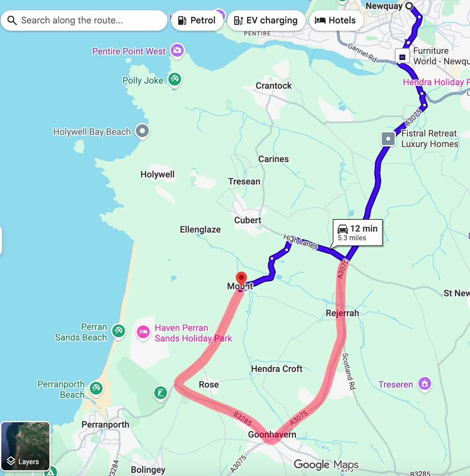
Task: Open the Layers satellite thumbnail
Action: (x=26, y=446)
